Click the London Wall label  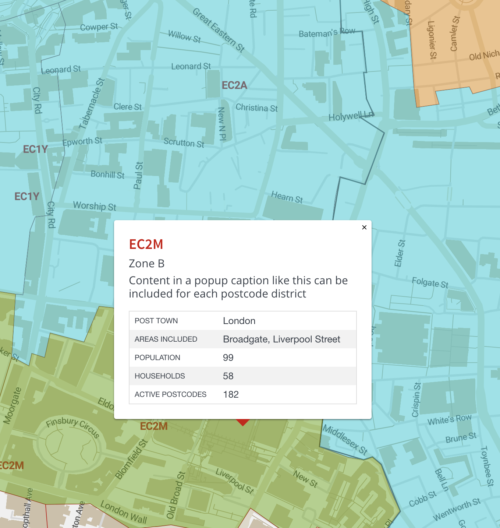(124, 512)
